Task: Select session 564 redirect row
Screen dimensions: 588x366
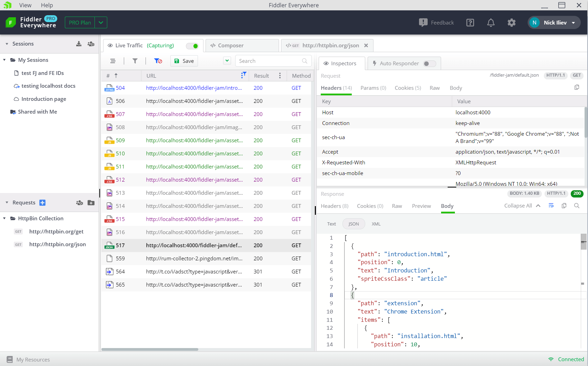Action: (x=206, y=272)
